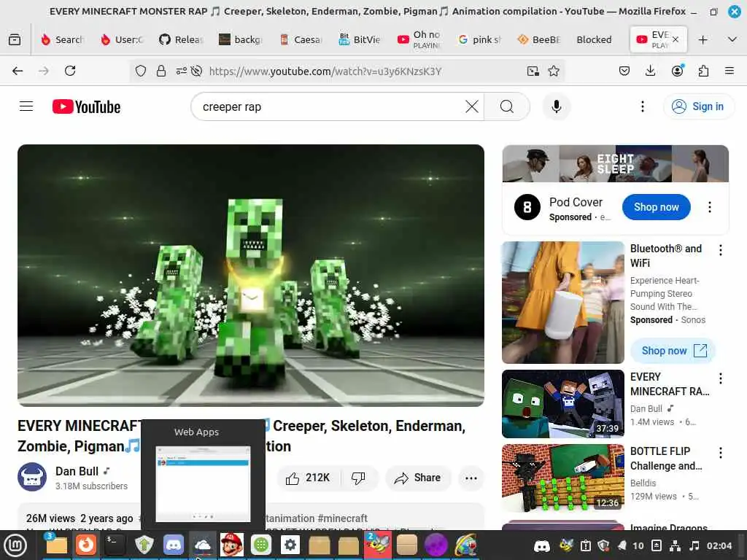Open Firefox from the taskbar

click(86, 545)
